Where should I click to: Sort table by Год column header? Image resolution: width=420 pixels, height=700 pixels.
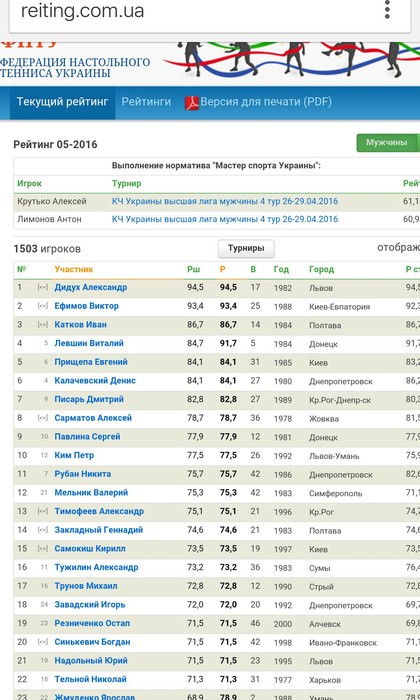[281, 269]
